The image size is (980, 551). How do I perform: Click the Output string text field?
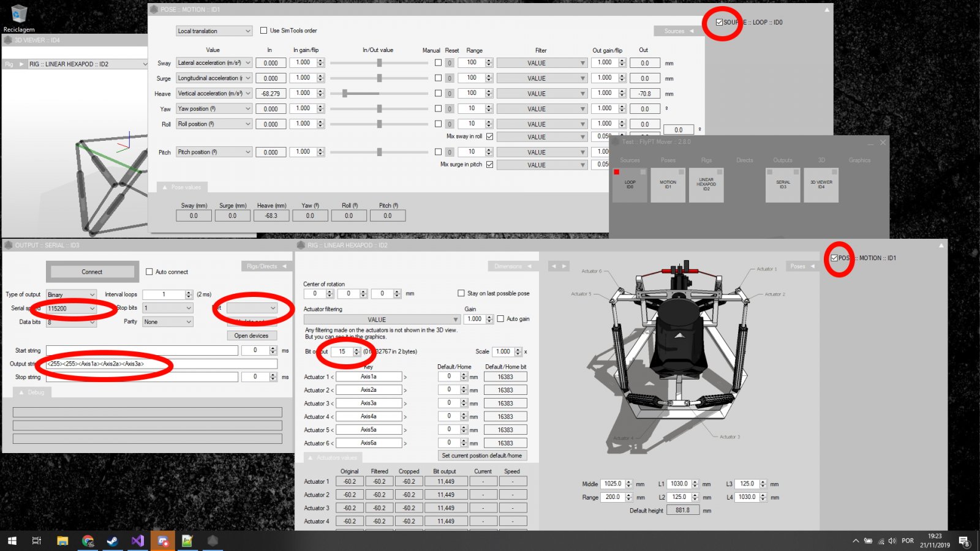click(162, 364)
